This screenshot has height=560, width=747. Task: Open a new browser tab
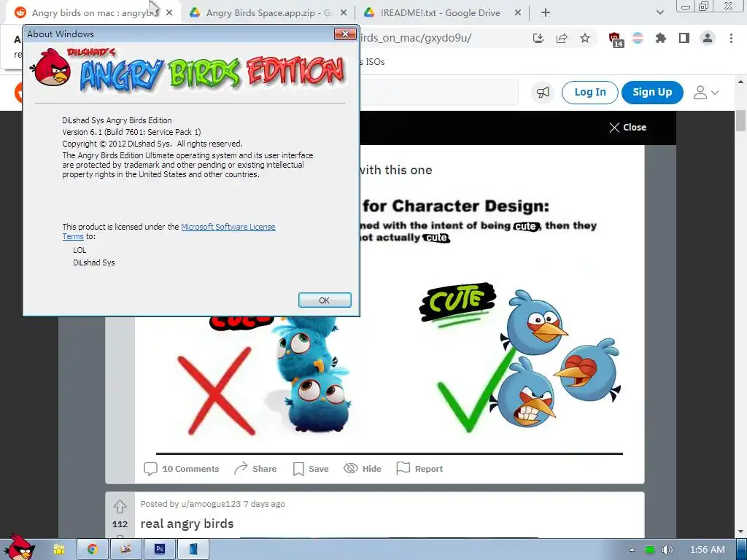click(546, 13)
